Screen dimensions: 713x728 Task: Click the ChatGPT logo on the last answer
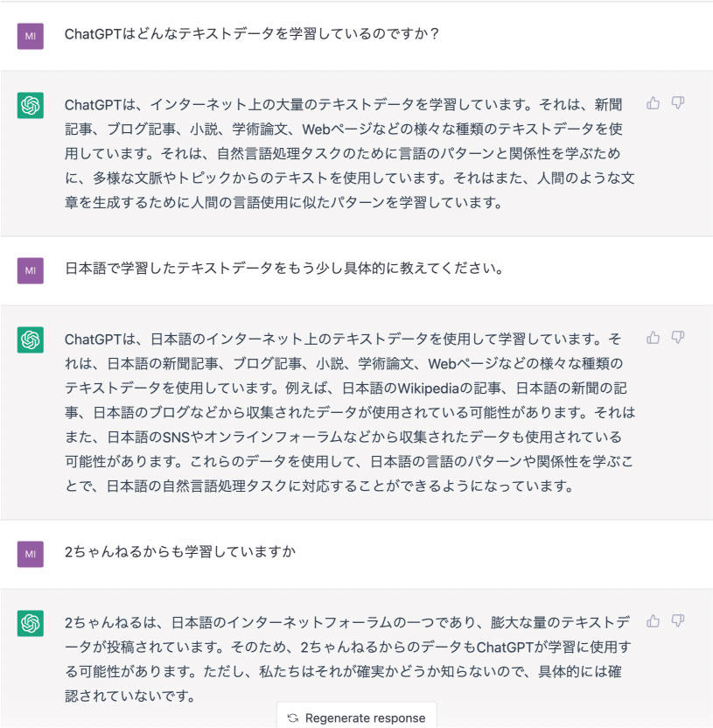point(30,623)
